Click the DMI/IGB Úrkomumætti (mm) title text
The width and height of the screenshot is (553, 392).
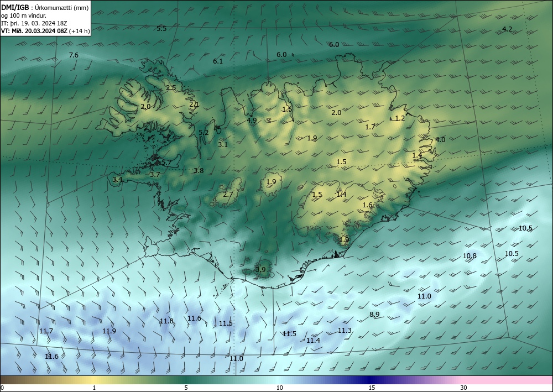[x=45, y=7]
